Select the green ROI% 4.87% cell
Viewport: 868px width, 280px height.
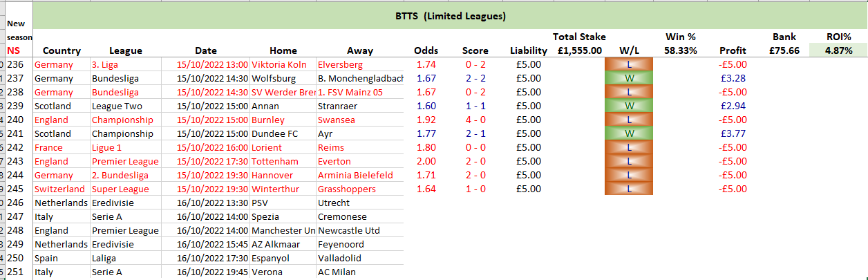836,50
